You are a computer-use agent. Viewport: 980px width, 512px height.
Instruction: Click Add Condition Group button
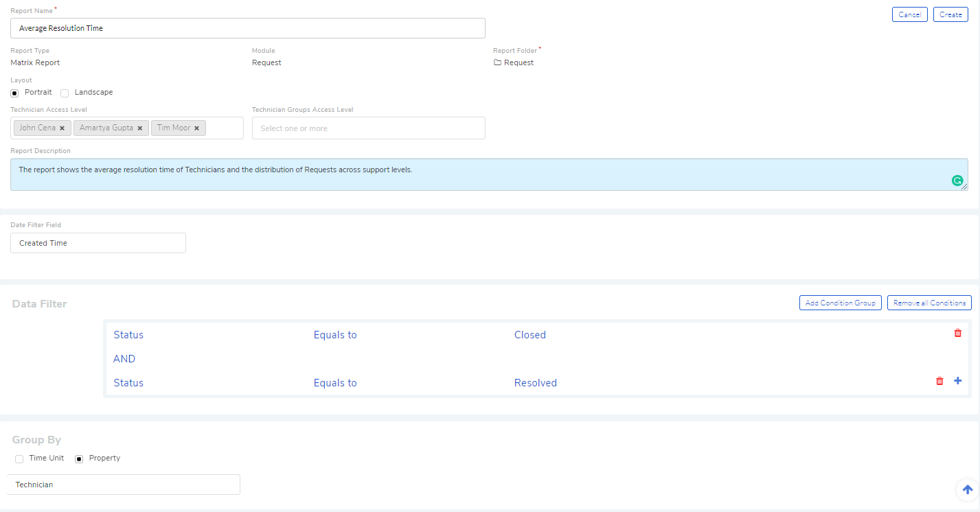(x=841, y=303)
